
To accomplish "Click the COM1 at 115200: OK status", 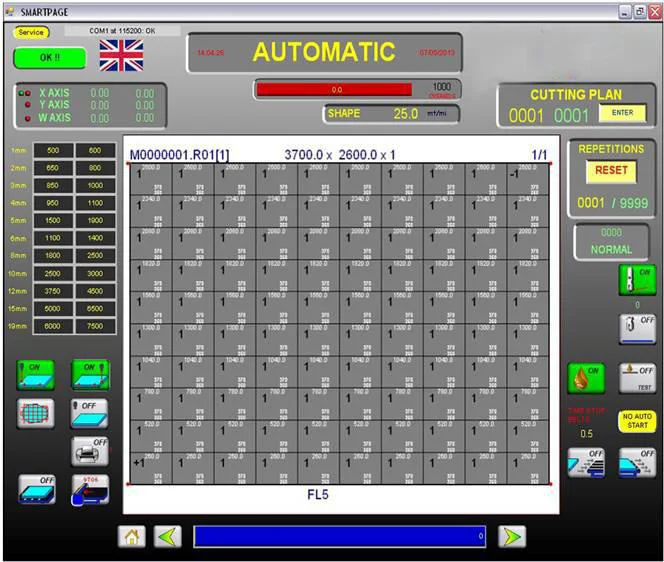I will coord(122,31).
